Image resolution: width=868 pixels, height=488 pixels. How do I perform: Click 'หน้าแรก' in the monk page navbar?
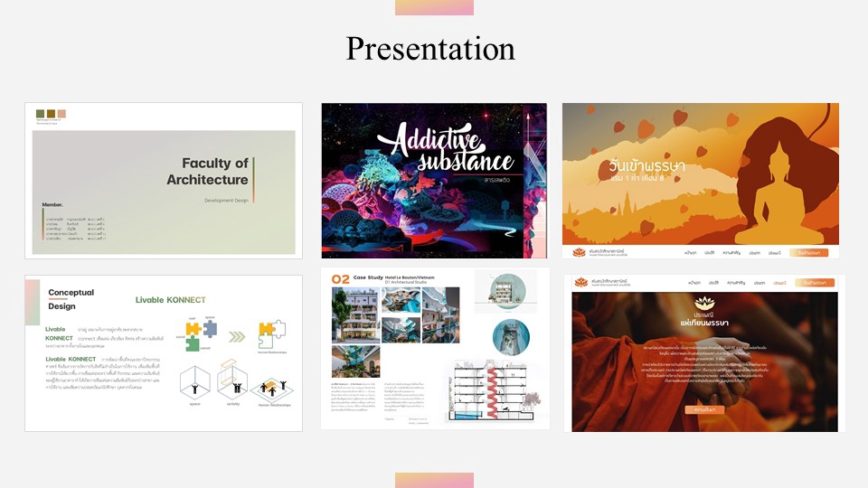tap(694, 283)
